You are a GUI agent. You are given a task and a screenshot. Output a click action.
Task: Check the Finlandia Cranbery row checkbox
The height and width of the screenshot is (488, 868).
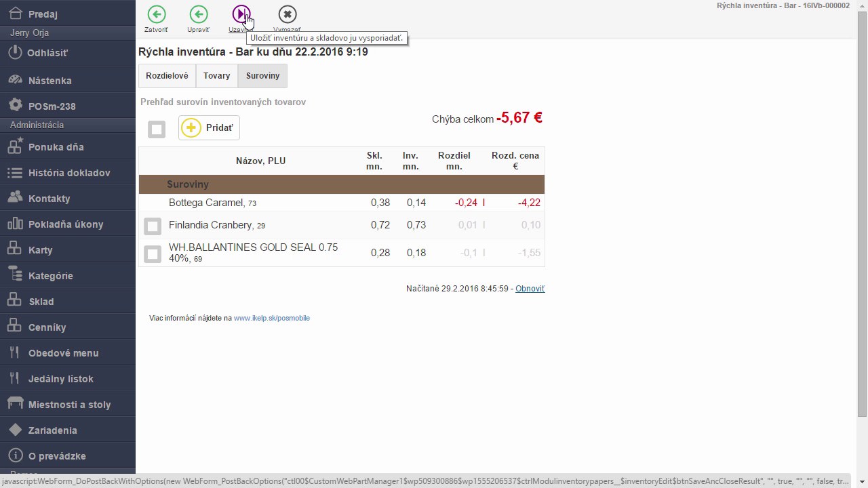pyautogui.click(x=153, y=226)
